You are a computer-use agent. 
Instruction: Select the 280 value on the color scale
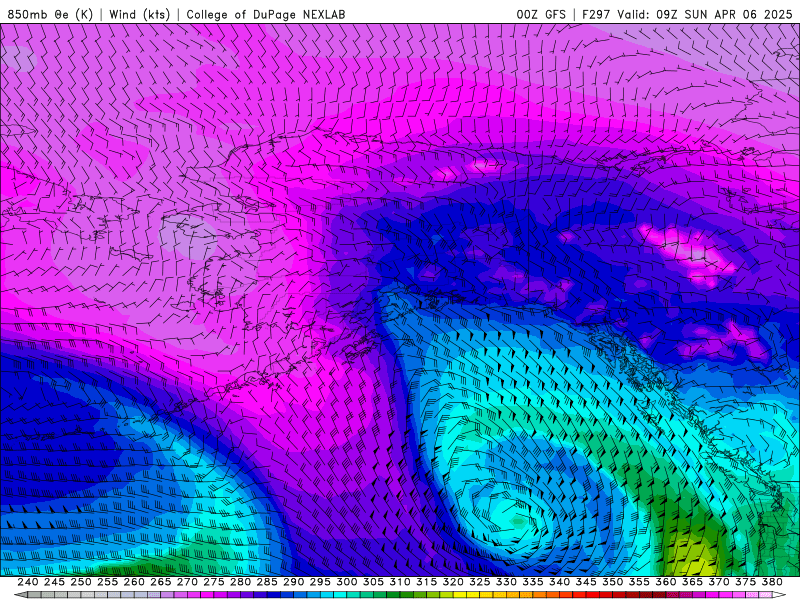240,582
